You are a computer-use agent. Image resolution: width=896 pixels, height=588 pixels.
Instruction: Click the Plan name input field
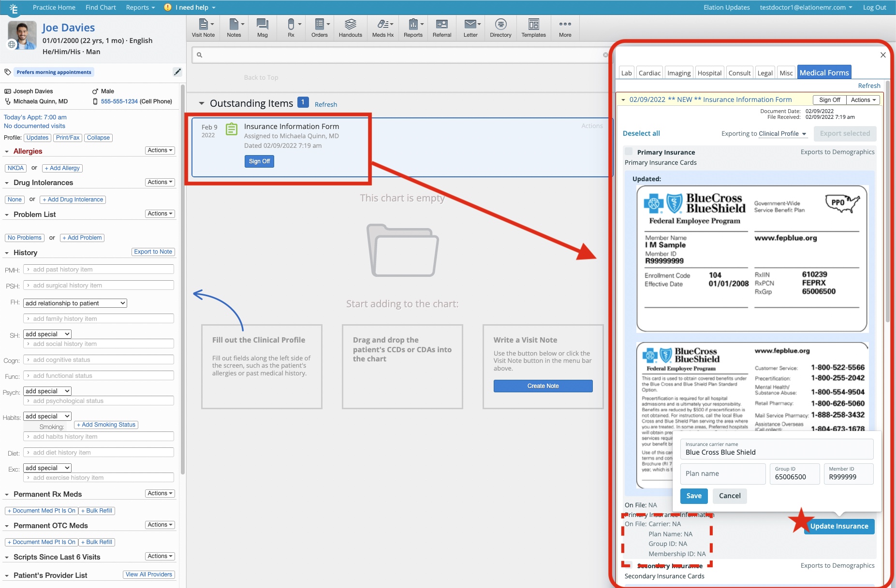click(x=723, y=473)
